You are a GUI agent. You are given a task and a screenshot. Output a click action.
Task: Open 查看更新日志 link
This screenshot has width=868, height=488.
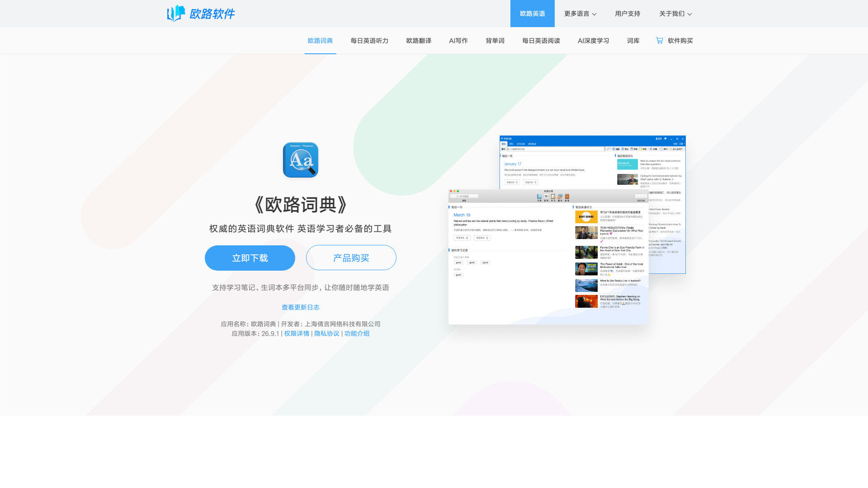point(301,307)
